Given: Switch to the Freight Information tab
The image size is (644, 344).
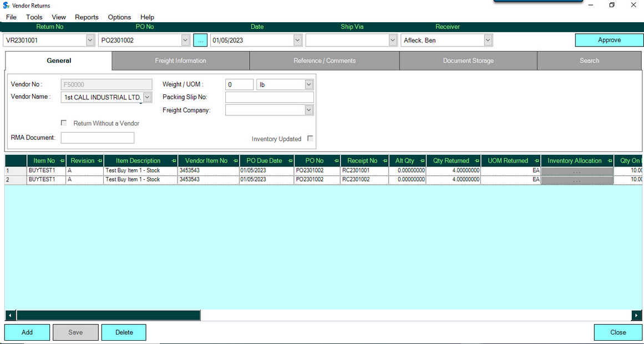Looking at the screenshot, I should [180, 60].
